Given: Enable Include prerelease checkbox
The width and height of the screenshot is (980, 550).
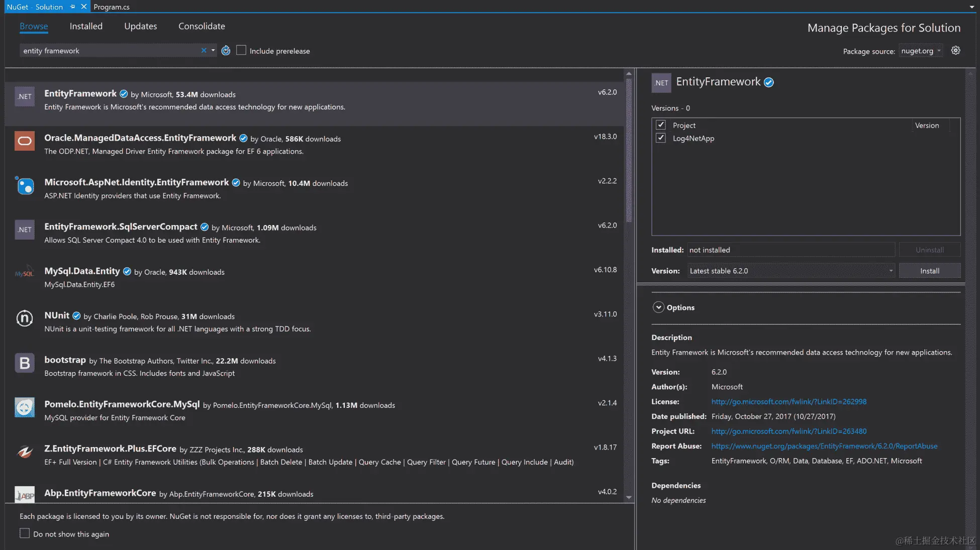Looking at the screenshot, I should 241,50.
